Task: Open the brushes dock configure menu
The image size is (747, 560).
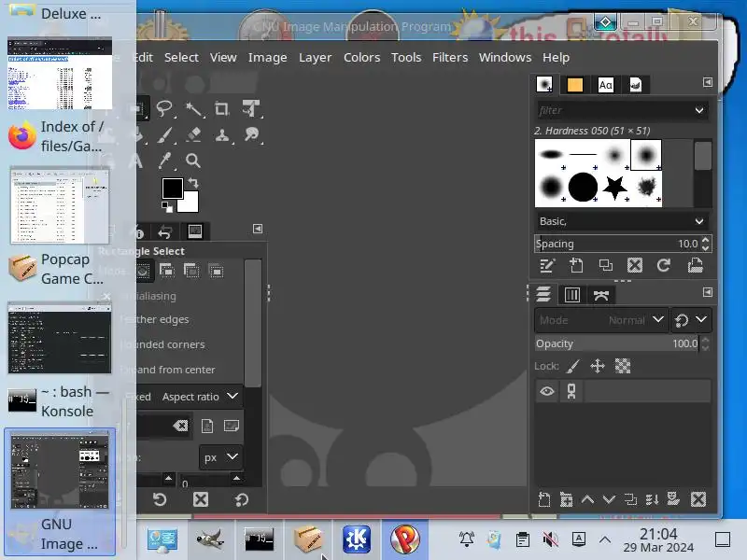Action: tap(708, 82)
